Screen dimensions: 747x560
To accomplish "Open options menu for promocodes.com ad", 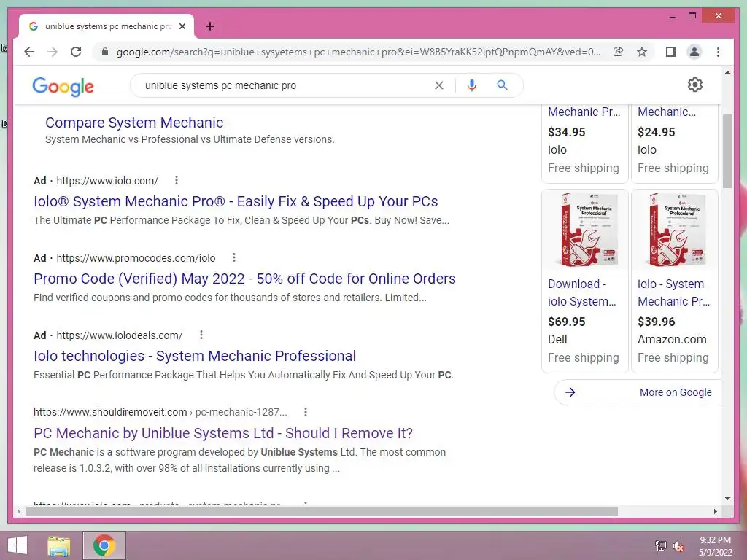I will click(234, 257).
